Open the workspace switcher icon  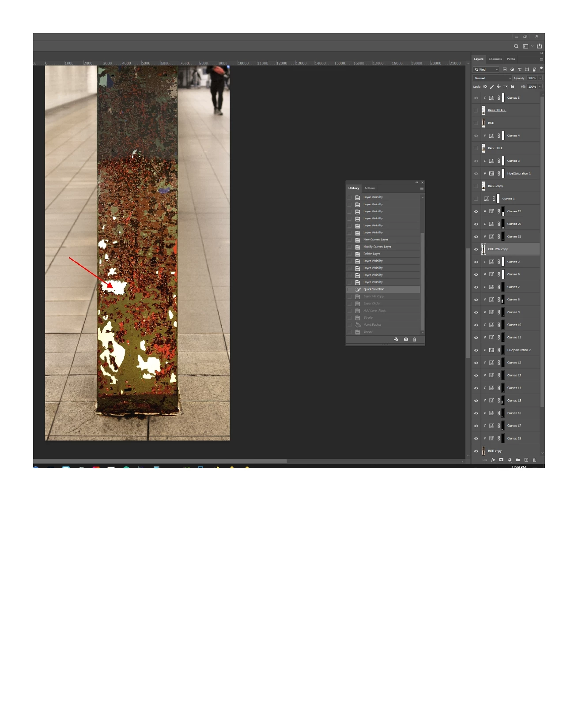525,46
